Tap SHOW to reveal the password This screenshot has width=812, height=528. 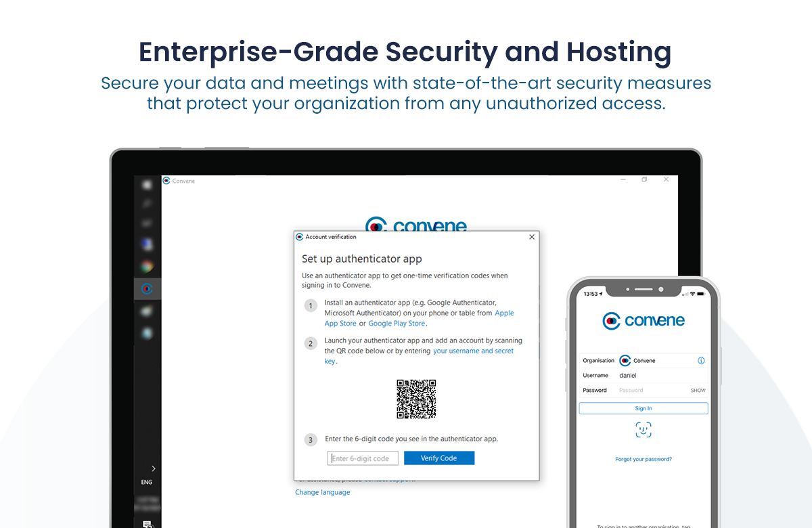click(698, 390)
